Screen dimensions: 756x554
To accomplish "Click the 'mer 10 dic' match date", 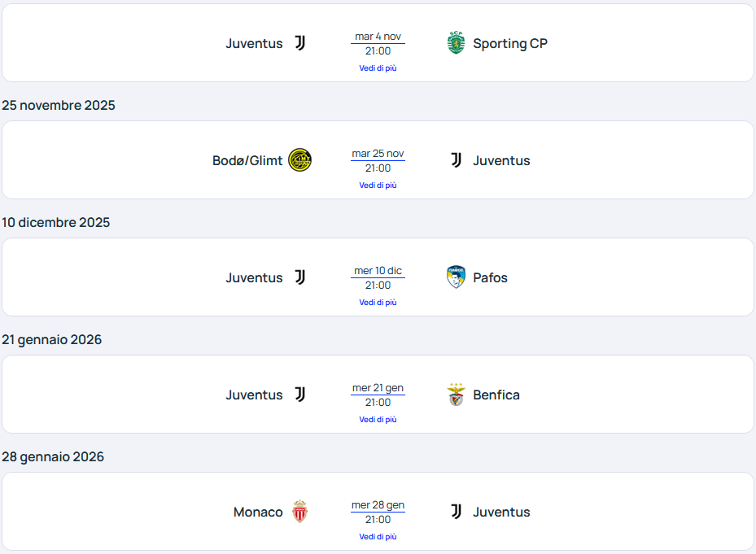I will [378, 271].
